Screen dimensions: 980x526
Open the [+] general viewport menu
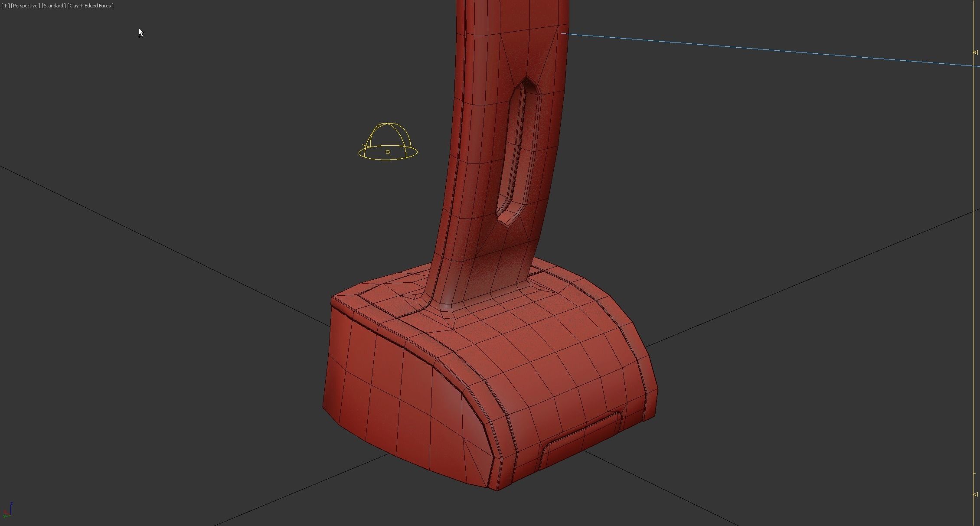point(5,6)
